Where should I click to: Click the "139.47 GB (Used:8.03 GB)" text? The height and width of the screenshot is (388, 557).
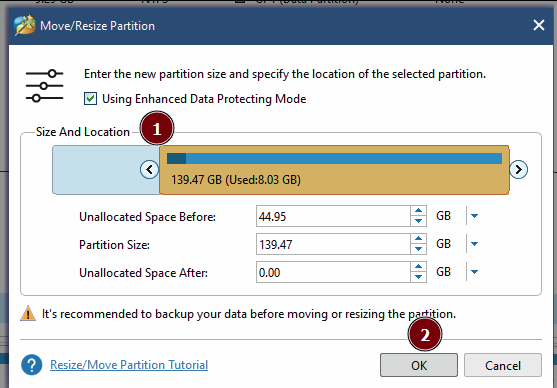pyautogui.click(x=236, y=179)
